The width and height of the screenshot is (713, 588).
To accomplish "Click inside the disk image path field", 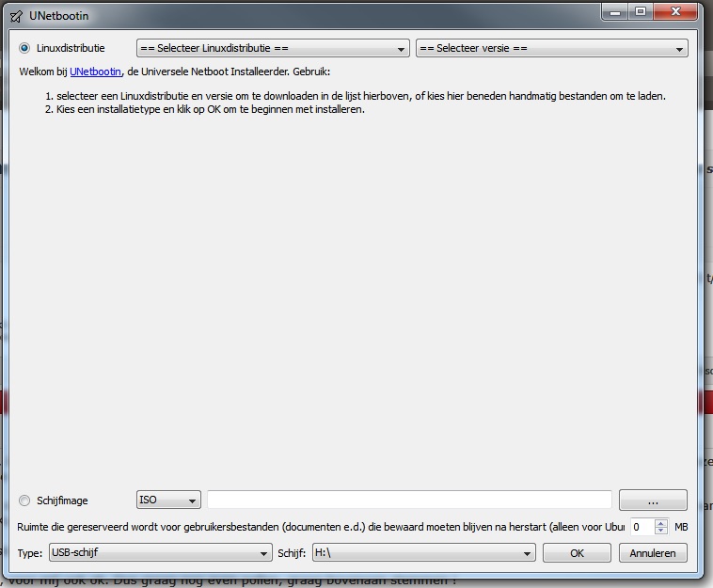I will pos(409,500).
